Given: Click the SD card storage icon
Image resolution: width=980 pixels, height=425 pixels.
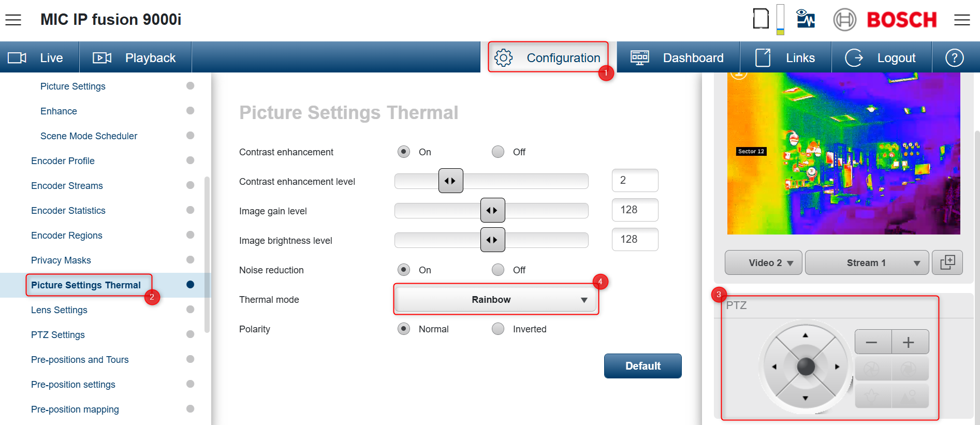Looking at the screenshot, I should click(x=760, y=19).
